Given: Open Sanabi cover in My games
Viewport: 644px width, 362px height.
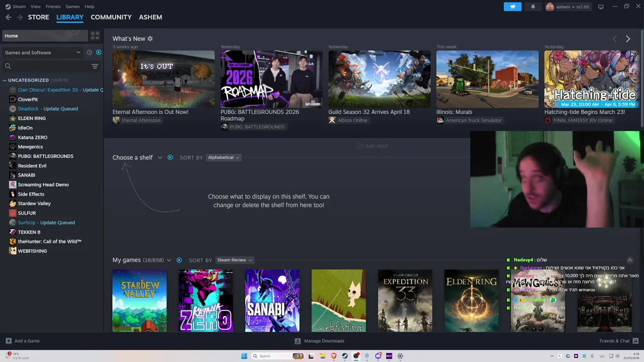Looking at the screenshot, I should (x=272, y=301).
